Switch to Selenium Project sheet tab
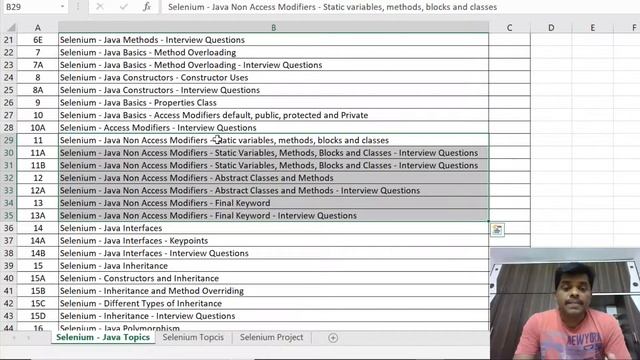 tap(271, 338)
